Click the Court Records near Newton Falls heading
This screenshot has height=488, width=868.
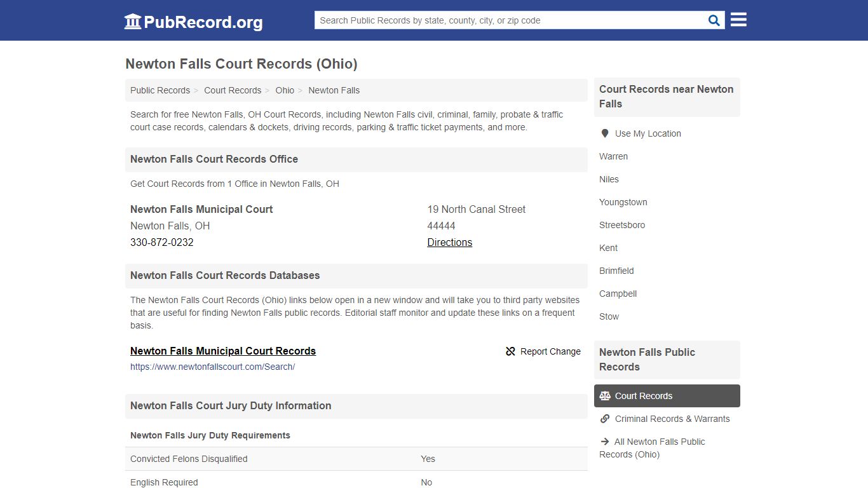[x=667, y=97]
